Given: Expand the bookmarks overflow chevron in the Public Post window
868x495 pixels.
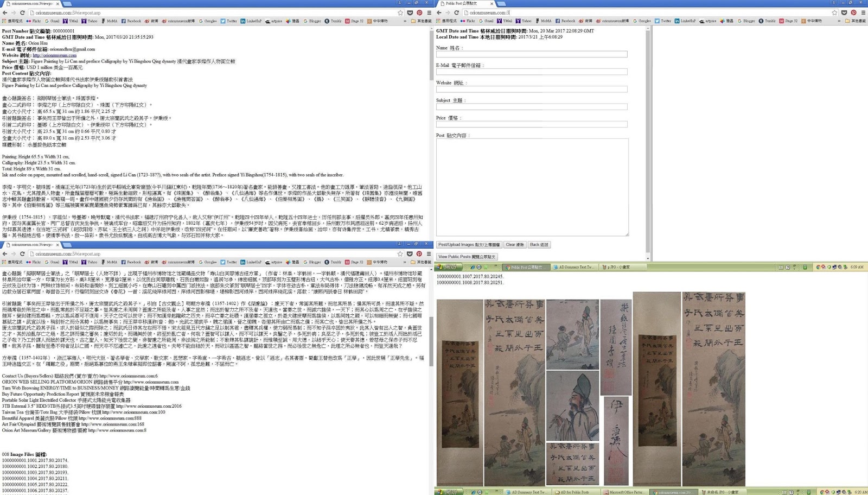Looking at the screenshot, I should point(839,21).
